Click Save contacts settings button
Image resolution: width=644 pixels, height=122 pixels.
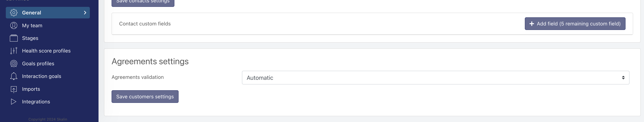[143, 2]
